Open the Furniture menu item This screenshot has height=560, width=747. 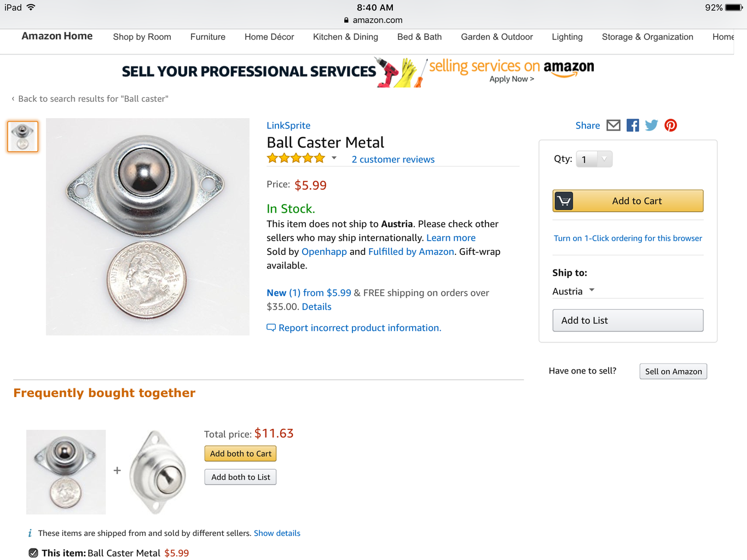pyautogui.click(x=208, y=37)
